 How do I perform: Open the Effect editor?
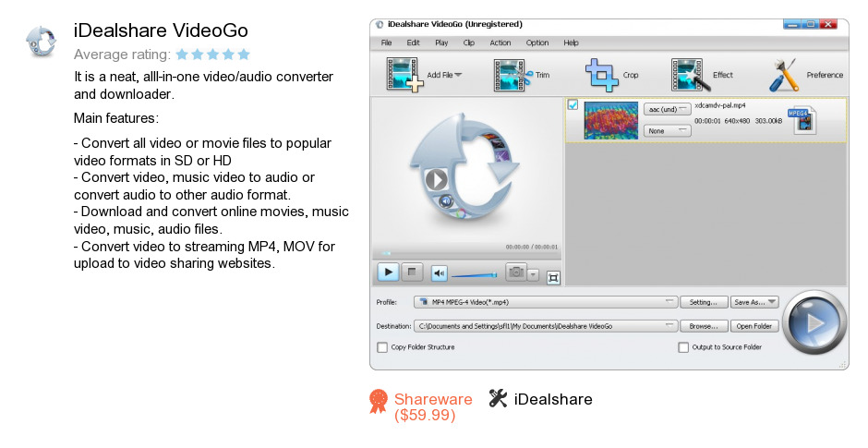(x=688, y=75)
